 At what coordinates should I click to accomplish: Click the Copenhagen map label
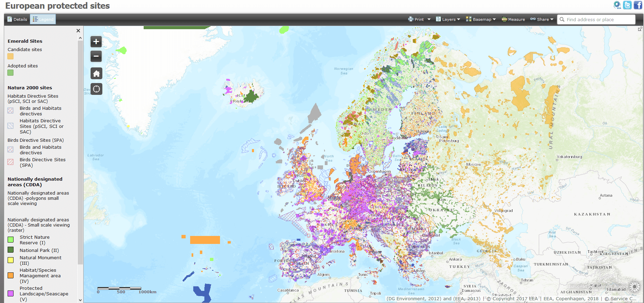pos(380,171)
